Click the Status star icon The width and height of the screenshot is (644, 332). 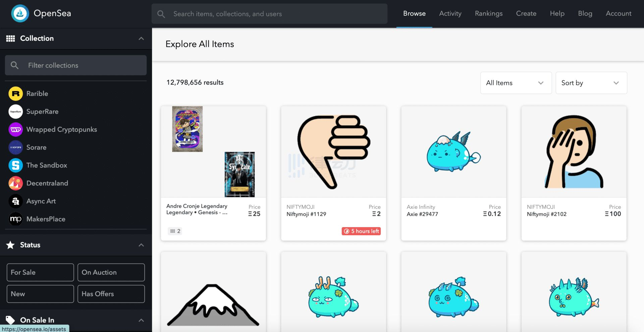tap(10, 245)
